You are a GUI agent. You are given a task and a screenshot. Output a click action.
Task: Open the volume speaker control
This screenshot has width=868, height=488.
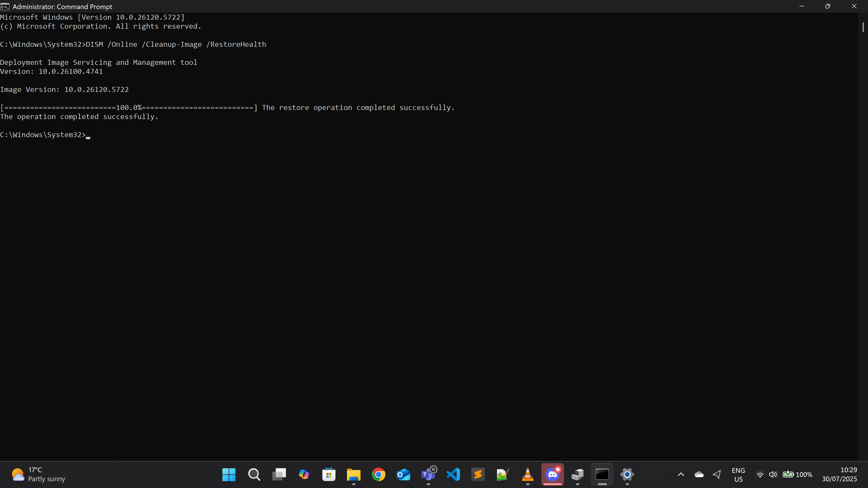tap(773, 474)
